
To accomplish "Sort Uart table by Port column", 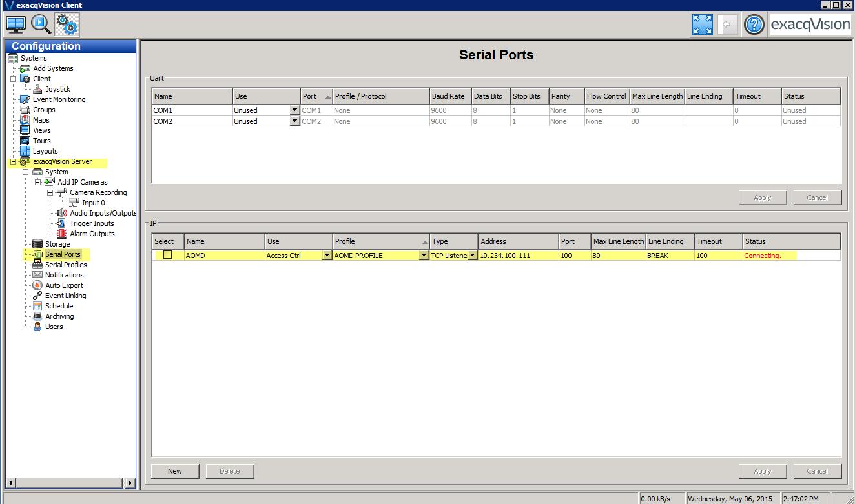I will coord(316,96).
